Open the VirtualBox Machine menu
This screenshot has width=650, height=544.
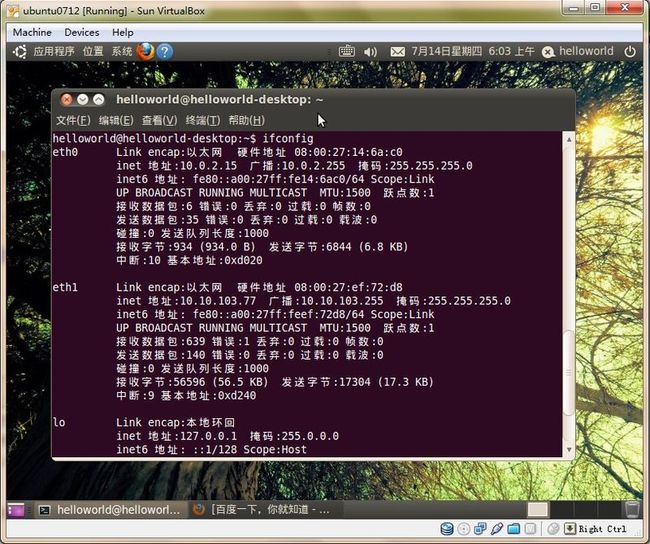click(32, 32)
